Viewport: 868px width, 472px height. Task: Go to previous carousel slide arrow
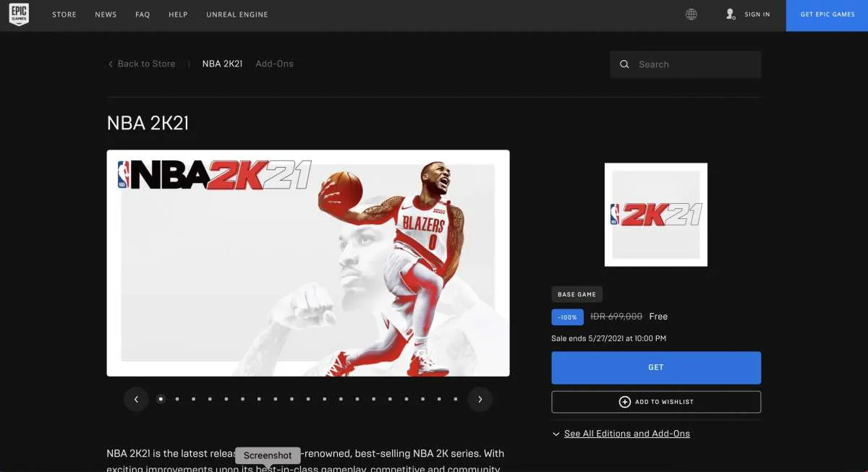(x=136, y=399)
